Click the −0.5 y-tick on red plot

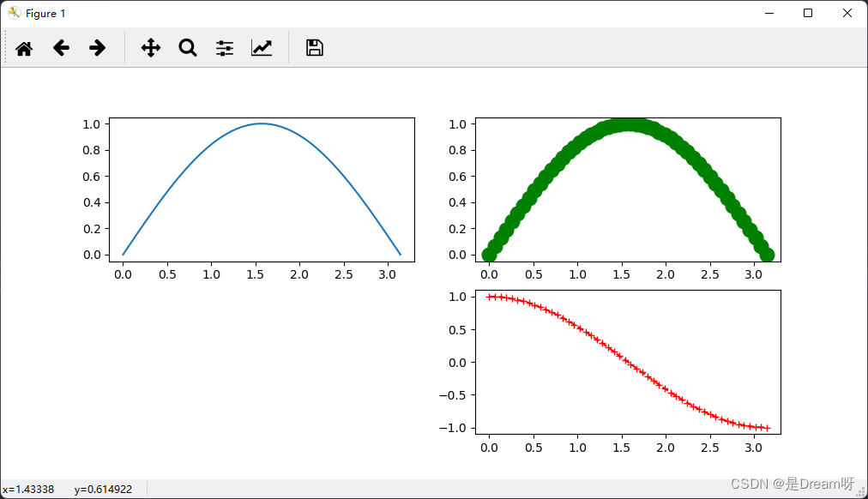453,395
